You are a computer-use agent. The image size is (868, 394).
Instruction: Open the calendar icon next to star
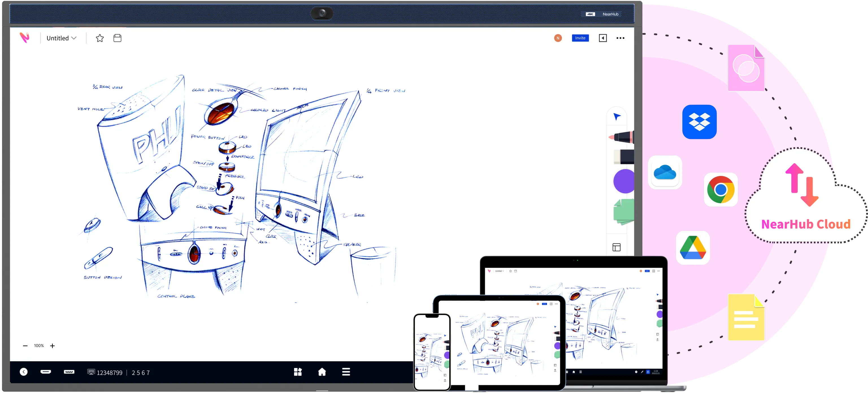point(117,38)
